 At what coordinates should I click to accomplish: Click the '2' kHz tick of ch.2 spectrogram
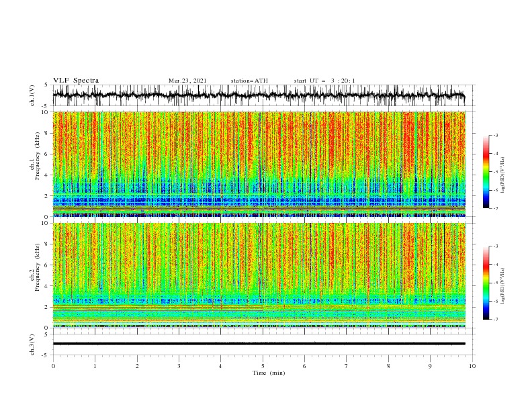point(46,307)
